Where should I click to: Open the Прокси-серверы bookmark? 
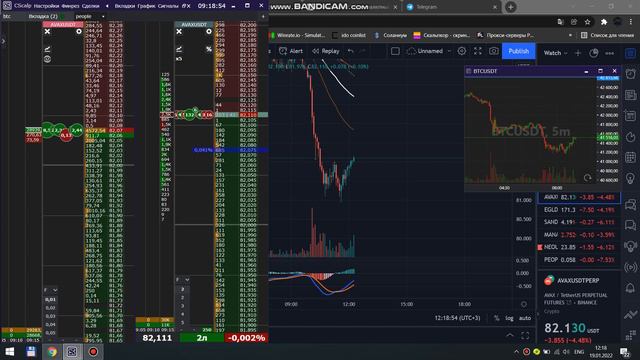click(x=506, y=36)
